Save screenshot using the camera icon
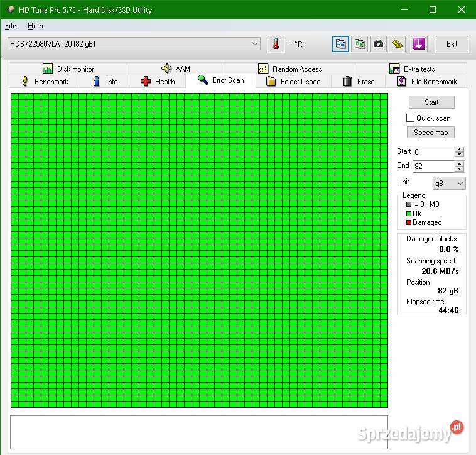Image resolution: width=476 pixels, height=455 pixels. [x=378, y=44]
